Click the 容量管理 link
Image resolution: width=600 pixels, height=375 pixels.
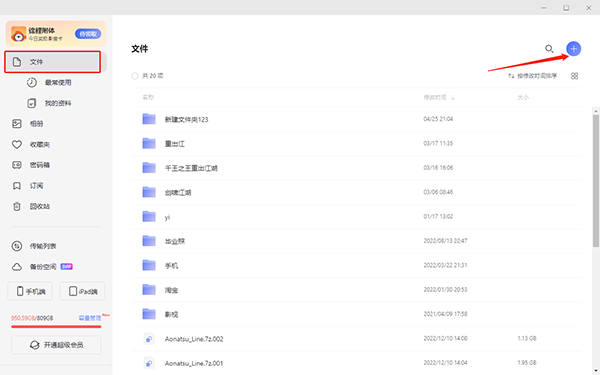(x=90, y=318)
